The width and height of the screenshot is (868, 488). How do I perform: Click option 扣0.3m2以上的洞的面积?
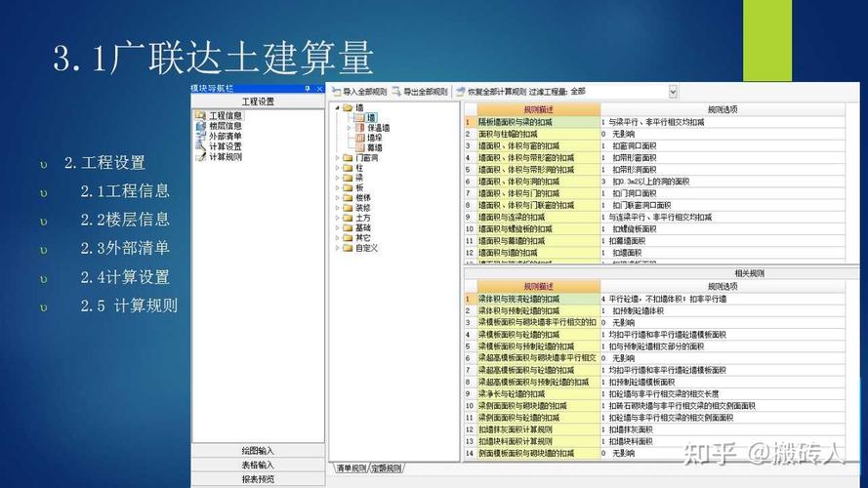tap(650, 182)
